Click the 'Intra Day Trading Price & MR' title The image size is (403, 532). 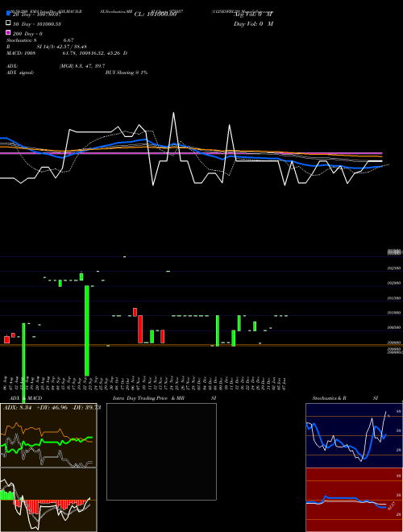pos(148,398)
